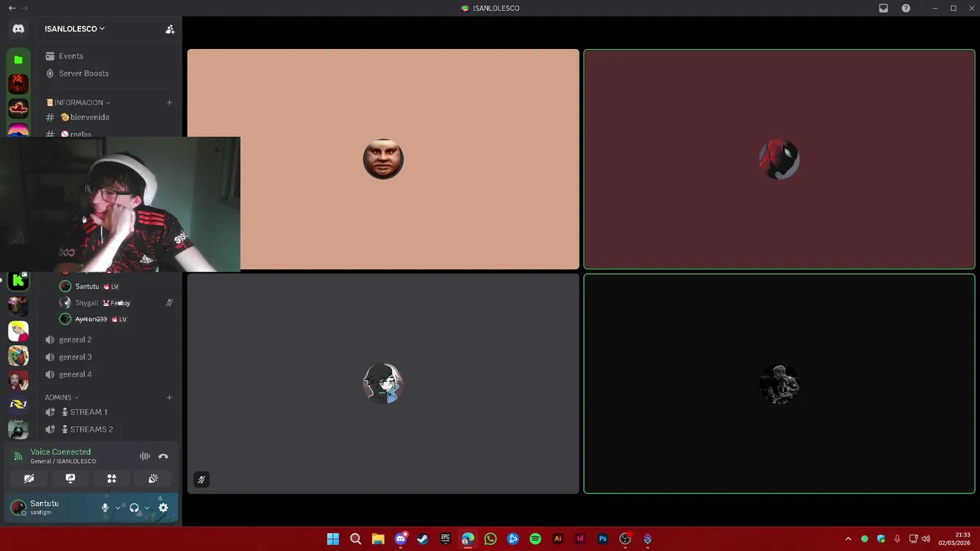
Task: Share your screen button in voice panel
Action: pyautogui.click(x=70, y=478)
